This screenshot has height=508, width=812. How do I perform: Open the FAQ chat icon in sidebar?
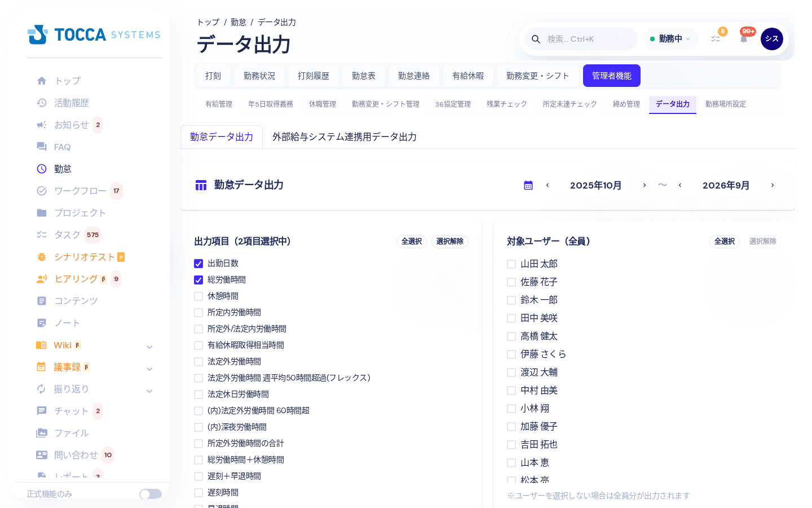(x=42, y=147)
